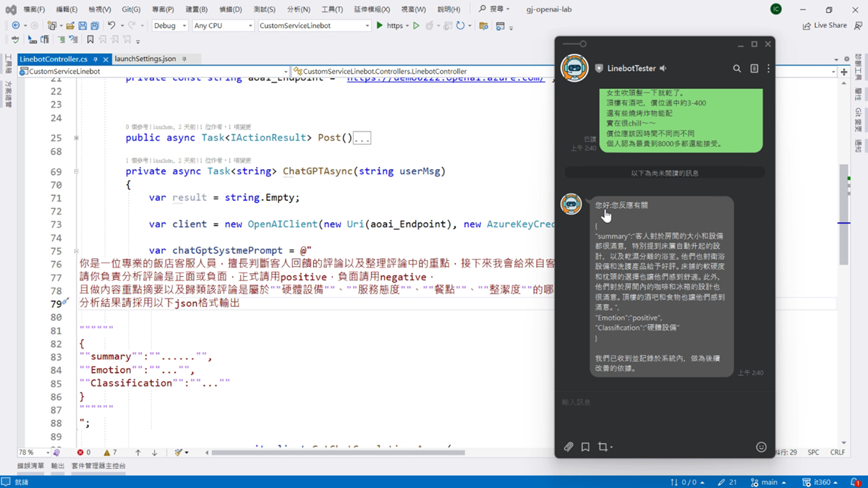
Task: Toggle chat notification mute speaker icon
Action: point(663,69)
